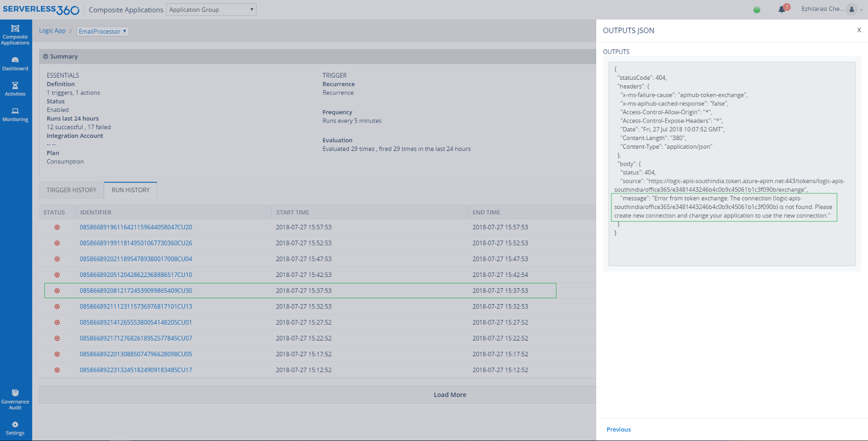The width and height of the screenshot is (868, 441).
Task: Open the Dashboard sidebar icon
Action: tap(15, 64)
